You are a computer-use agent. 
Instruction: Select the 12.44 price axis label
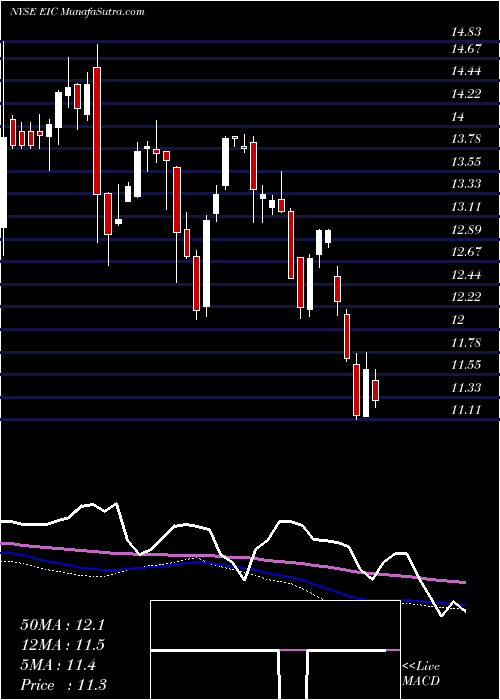466,275
